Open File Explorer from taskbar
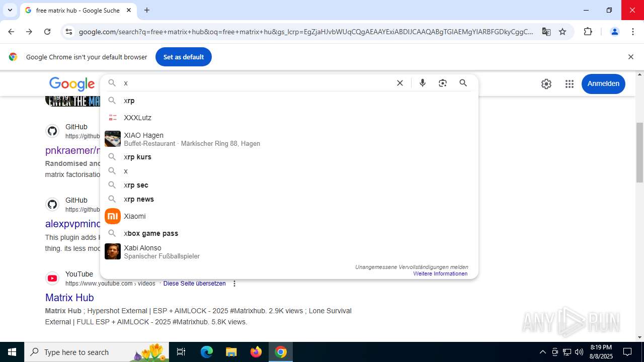 click(231, 352)
